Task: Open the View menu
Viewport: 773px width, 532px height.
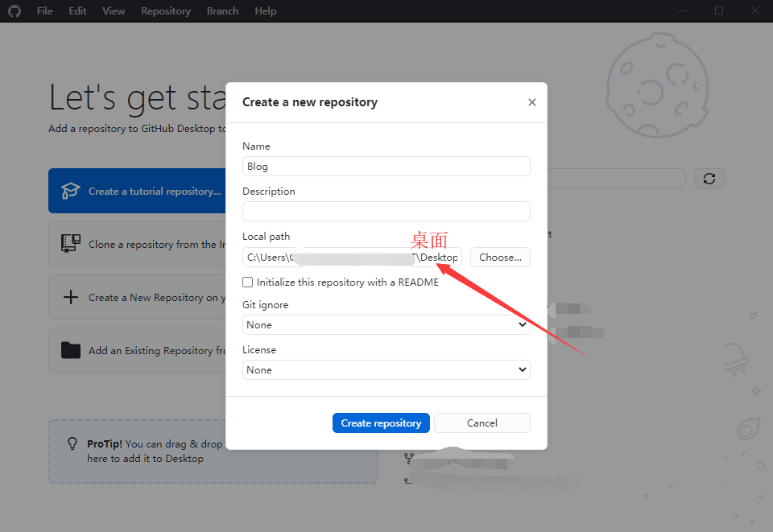Action: coord(114,10)
